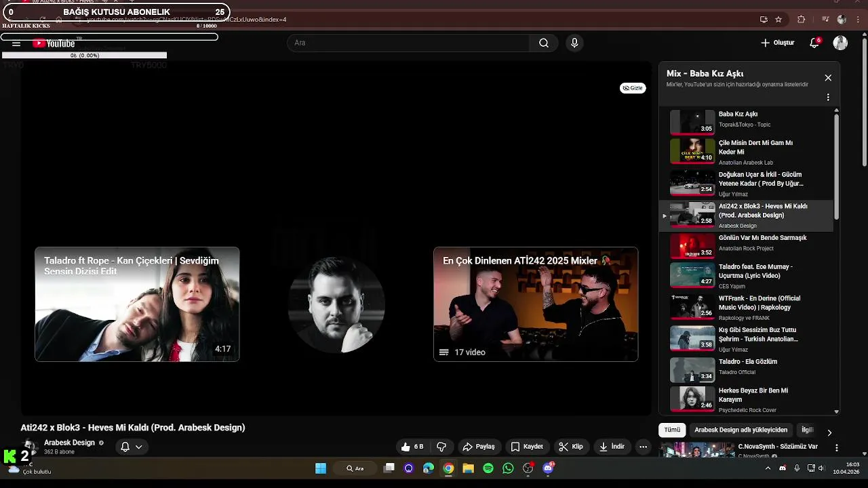Play Baba Kız Aşkı from the mix
868x488 pixels.
(x=746, y=121)
